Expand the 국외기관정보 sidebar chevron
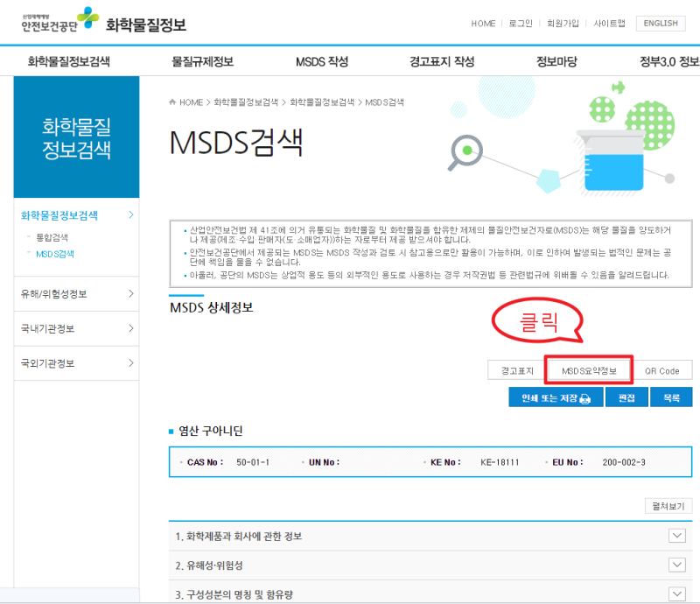The height and width of the screenshot is (604, 700). (130, 362)
